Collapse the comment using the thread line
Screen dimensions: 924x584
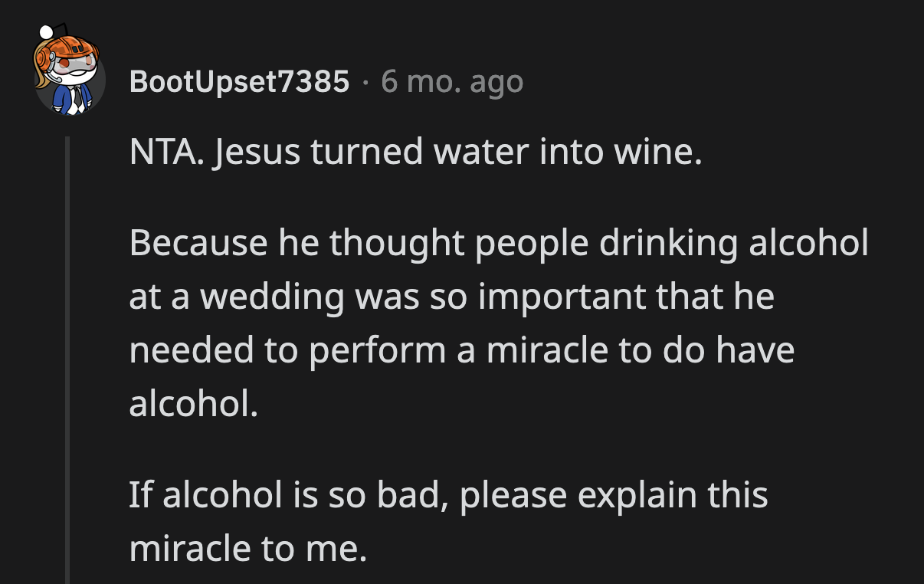tap(68, 345)
